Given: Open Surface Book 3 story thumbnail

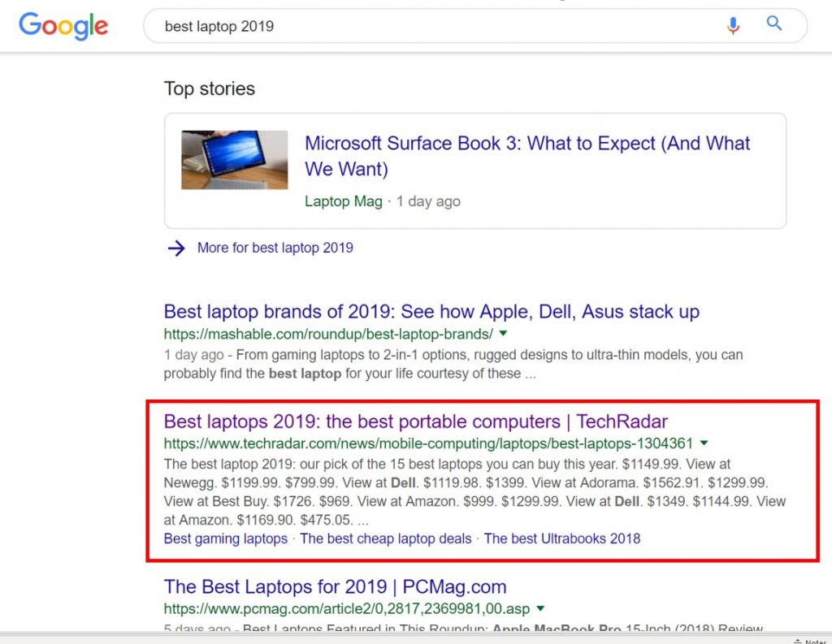Looking at the screenshot, I should (235, 160).
